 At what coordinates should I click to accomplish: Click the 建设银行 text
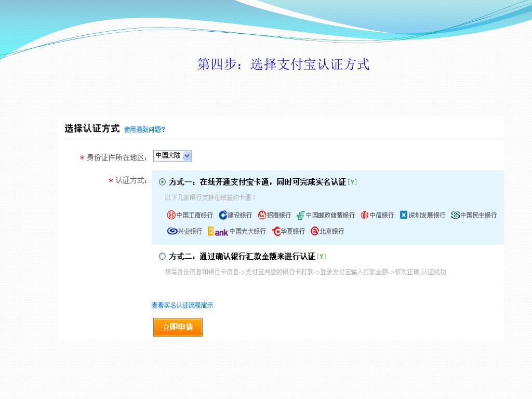click(x=240, y=215)
